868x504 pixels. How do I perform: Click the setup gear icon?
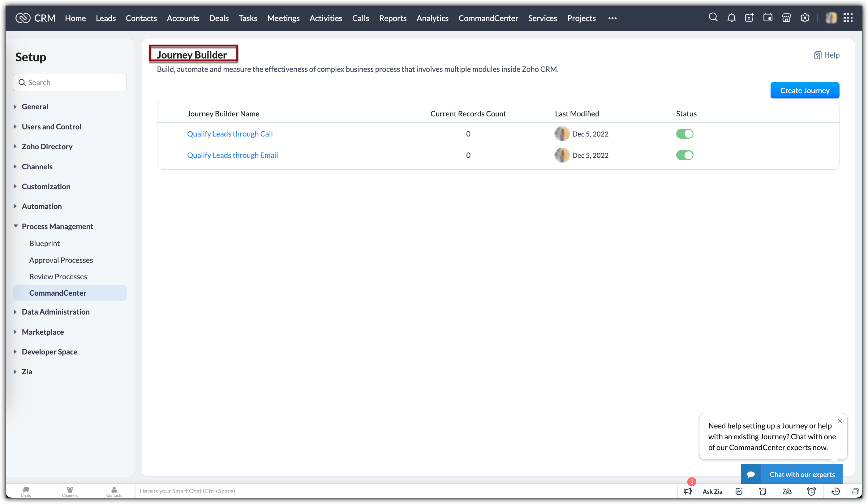point(805,18)
